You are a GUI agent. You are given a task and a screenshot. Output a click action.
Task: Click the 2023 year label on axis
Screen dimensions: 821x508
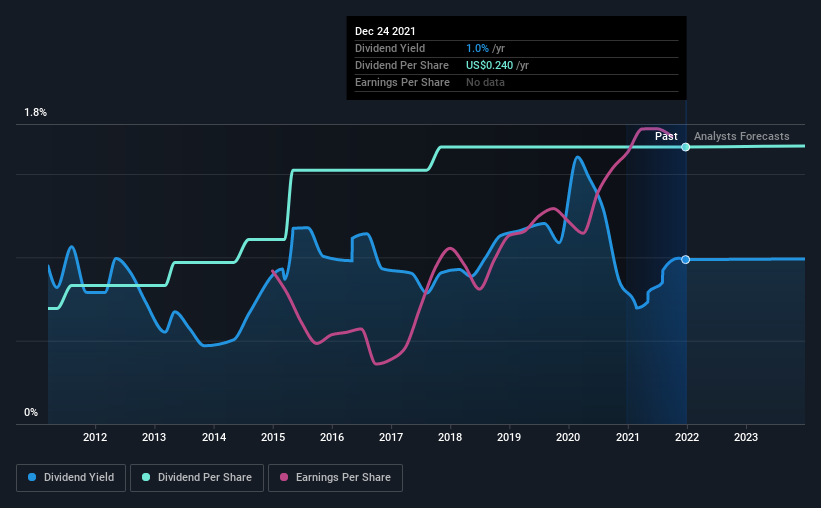point(746,437)
